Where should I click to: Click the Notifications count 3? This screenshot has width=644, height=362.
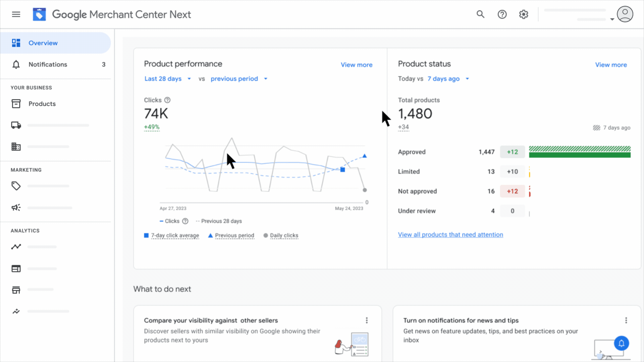pyautogui.click(x=104, y=64)
